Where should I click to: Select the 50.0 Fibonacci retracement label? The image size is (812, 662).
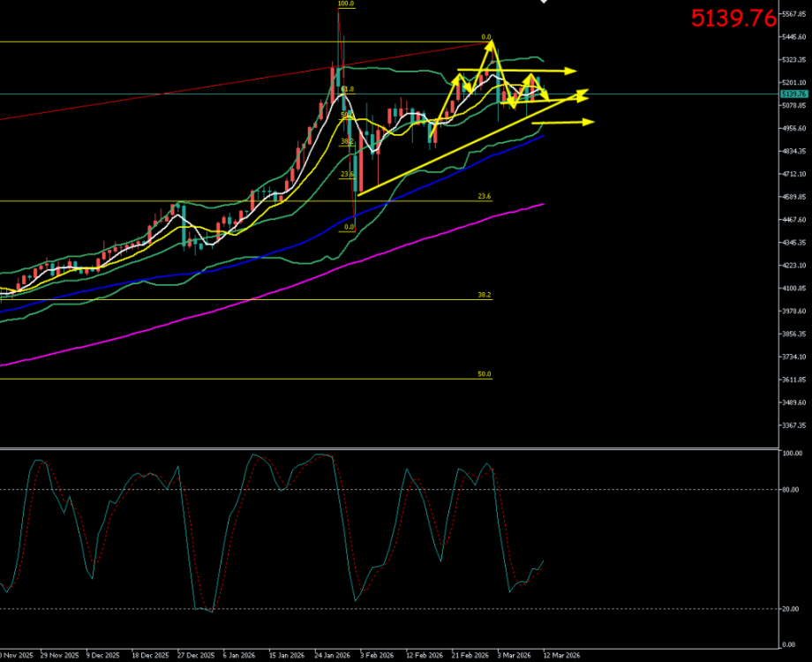(484, 374)
